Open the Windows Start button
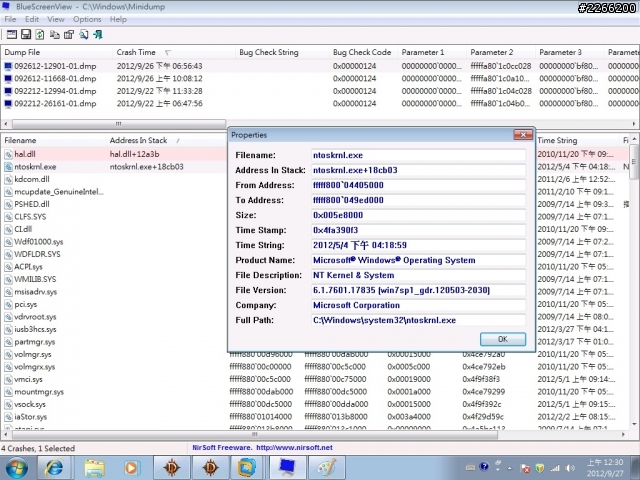This screenshot has height=480, width=640. (x=17, y=468)
